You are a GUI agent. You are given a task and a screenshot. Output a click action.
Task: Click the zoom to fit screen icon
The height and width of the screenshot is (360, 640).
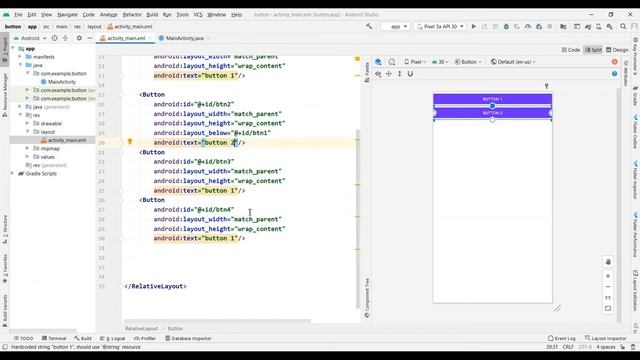coord(608,309)
